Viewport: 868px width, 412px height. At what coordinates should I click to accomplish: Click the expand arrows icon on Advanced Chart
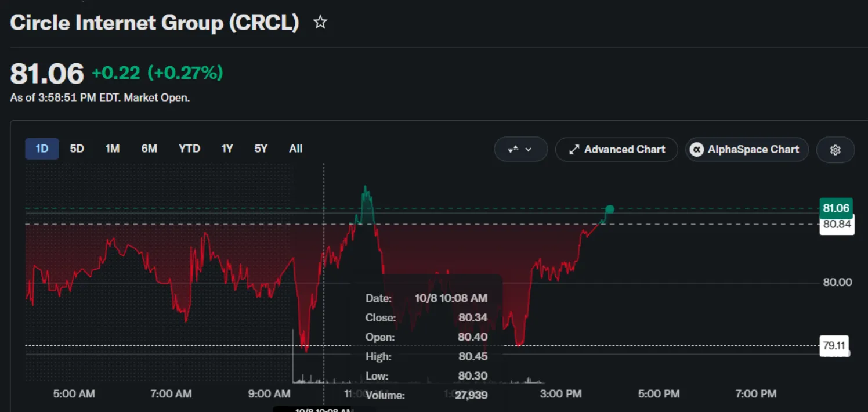click(574, 150)
